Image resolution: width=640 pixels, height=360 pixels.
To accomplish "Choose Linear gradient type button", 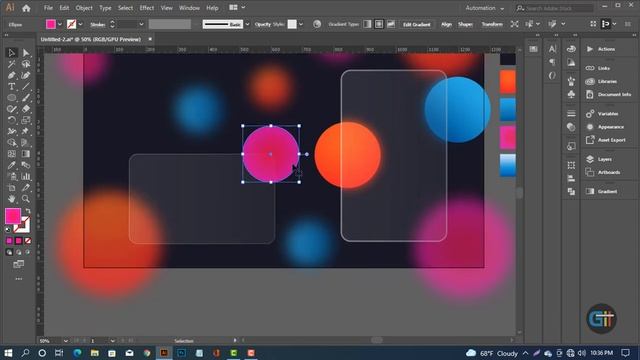I will point(367,24).
